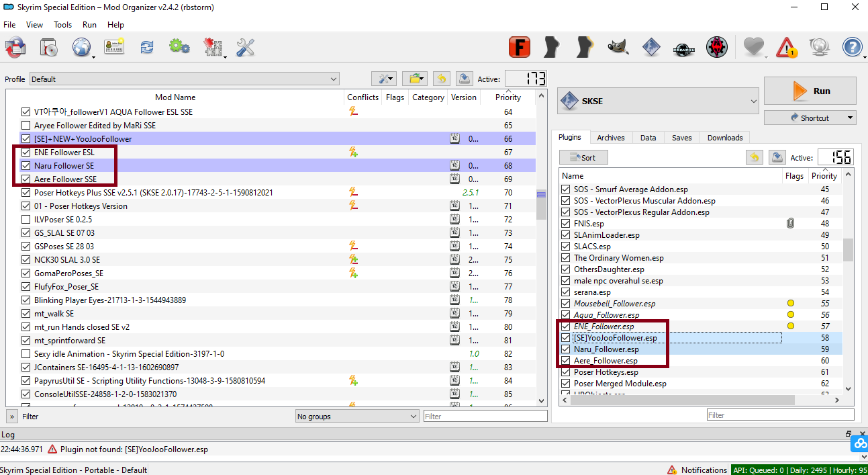Screen dimensions: 868x475
Task: Click the yellow flag dot on Mousebell_Follower.esp
Action: (x=790, y=304)
